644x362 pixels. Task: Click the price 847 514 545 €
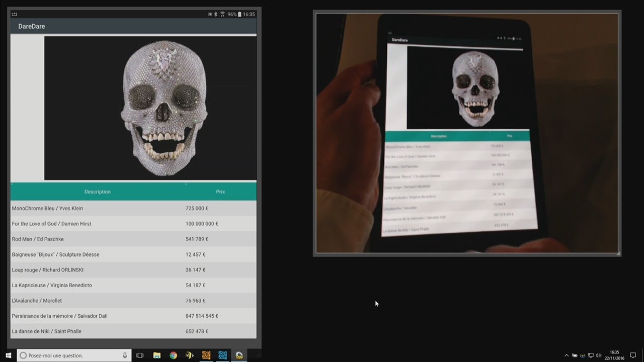pyautogui.click(x=202, y=316)
